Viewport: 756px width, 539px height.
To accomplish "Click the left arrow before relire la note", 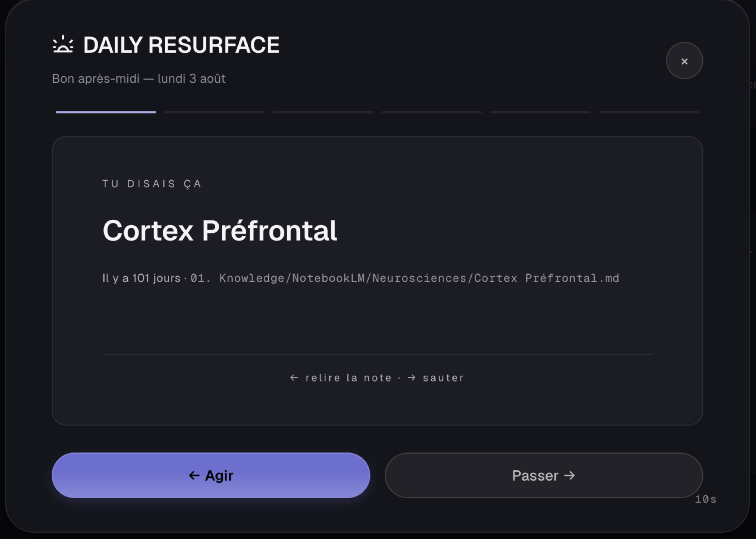I will [x=294, y=378].
